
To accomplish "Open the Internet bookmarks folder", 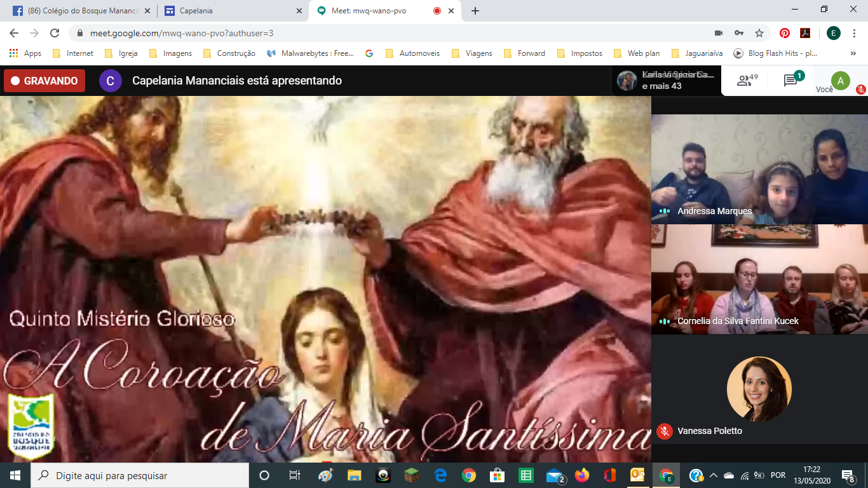I will point(73,53).
